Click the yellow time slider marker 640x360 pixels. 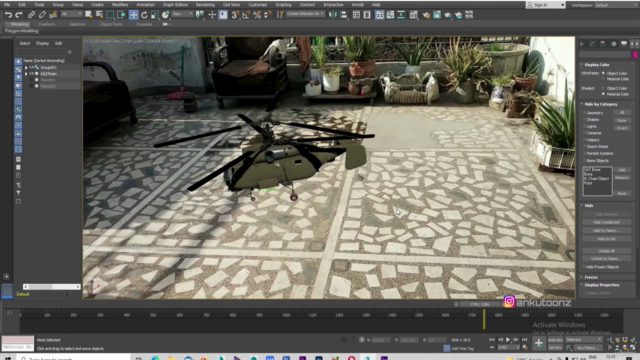484,319
